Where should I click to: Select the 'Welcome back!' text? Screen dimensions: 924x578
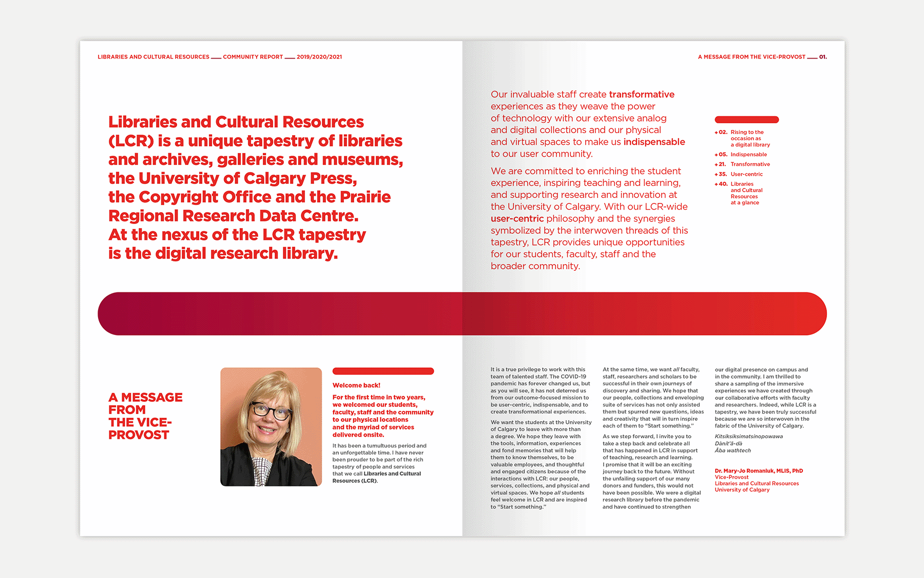pyautogui.click(x=356, y=385)
